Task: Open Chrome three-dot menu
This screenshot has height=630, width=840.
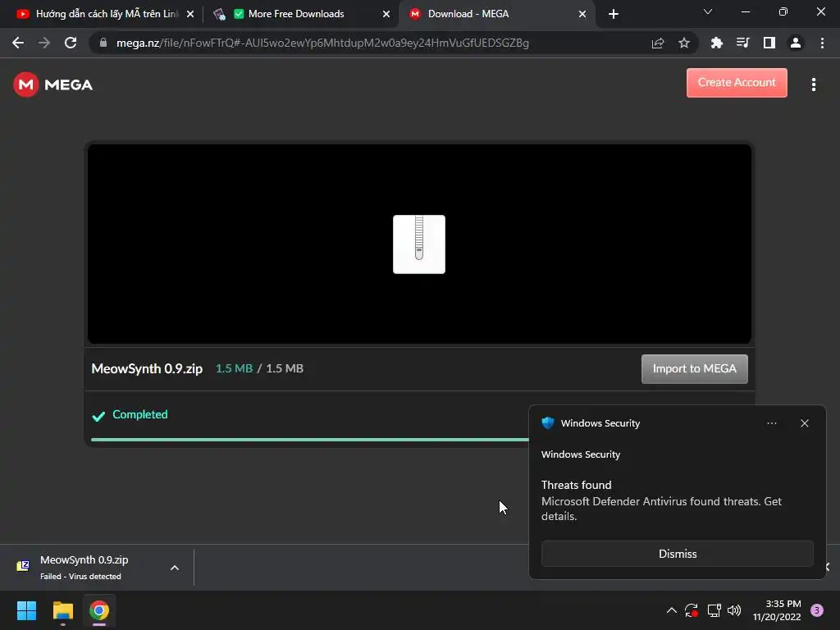Action: click(x=822, y=43)
